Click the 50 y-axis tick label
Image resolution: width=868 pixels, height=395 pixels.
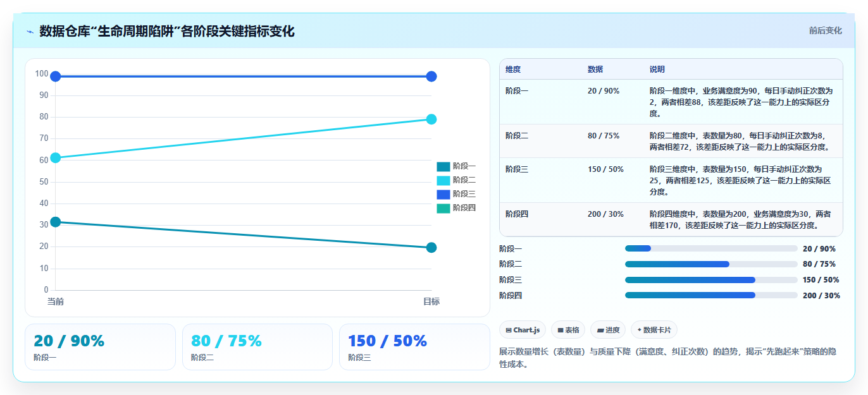[44, 182]
